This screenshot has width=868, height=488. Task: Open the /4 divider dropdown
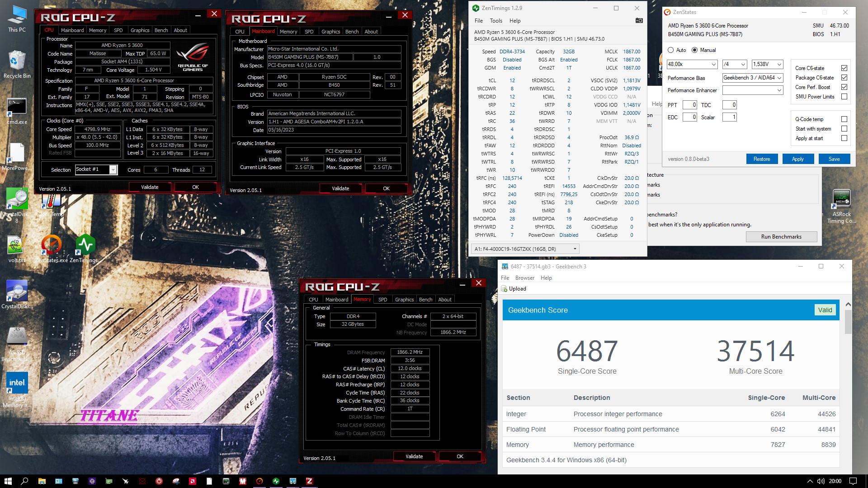[x=735, y=64]
